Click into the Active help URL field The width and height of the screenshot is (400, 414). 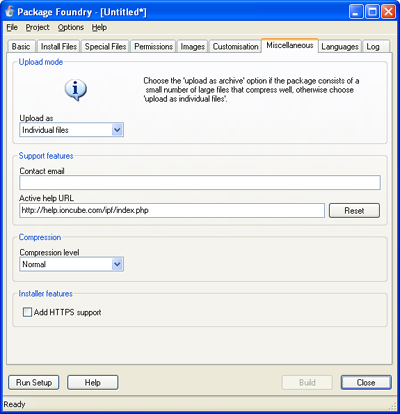pyautogui.click(x=172, y=211)
